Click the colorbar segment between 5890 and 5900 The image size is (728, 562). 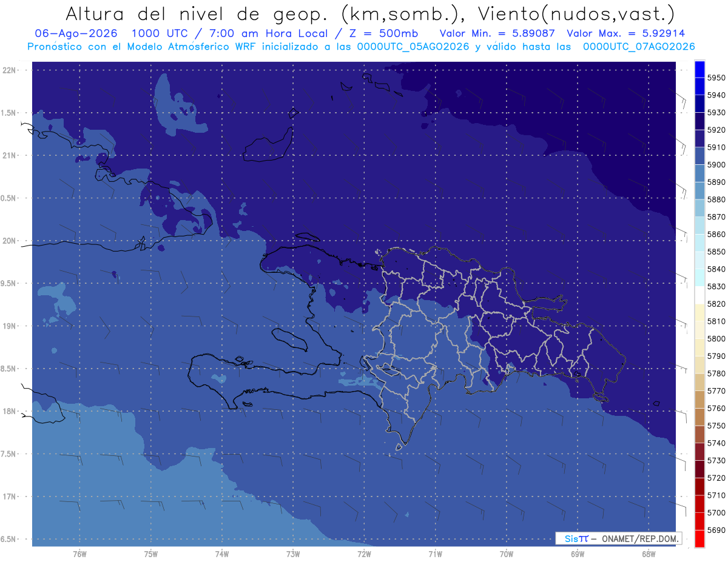point(699,173)
